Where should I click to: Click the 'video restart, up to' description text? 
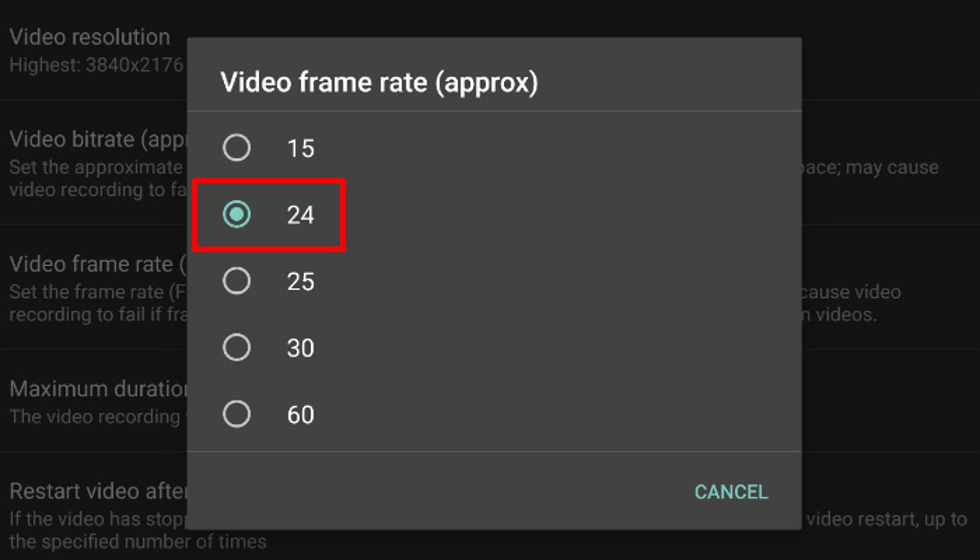(x=887, y=519)
